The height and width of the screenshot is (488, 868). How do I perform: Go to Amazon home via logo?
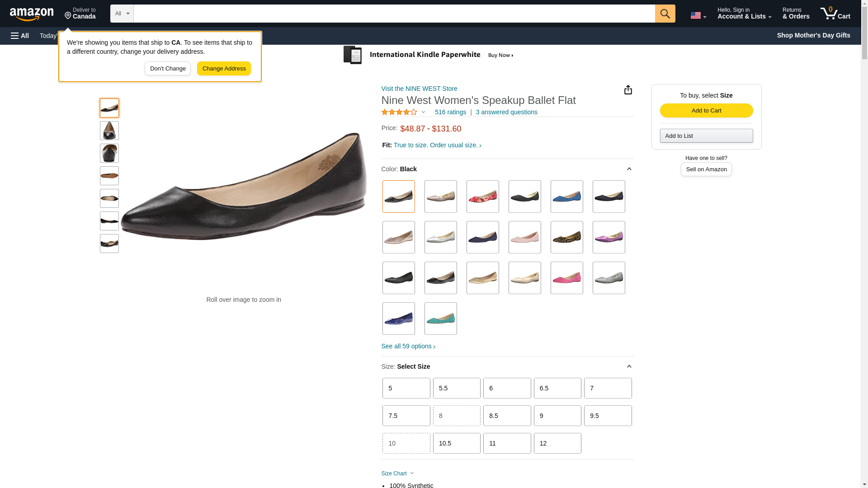pyautogui.click(x=32, y=14)
